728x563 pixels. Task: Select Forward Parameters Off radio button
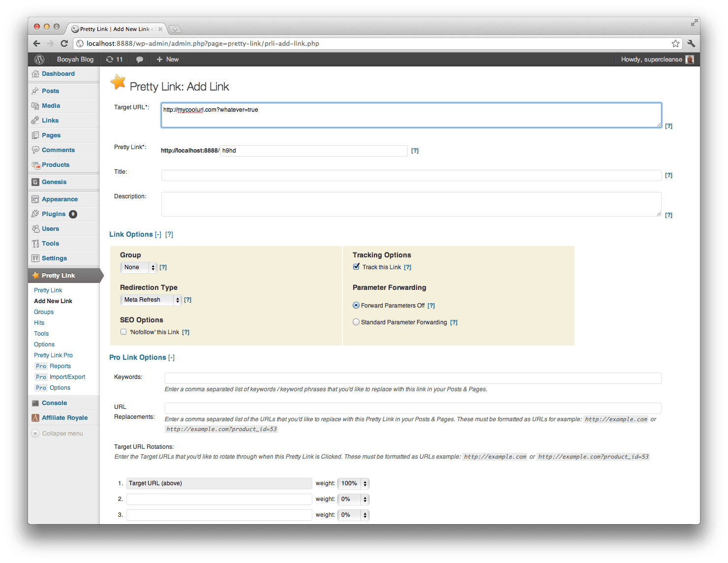[356, 305]
